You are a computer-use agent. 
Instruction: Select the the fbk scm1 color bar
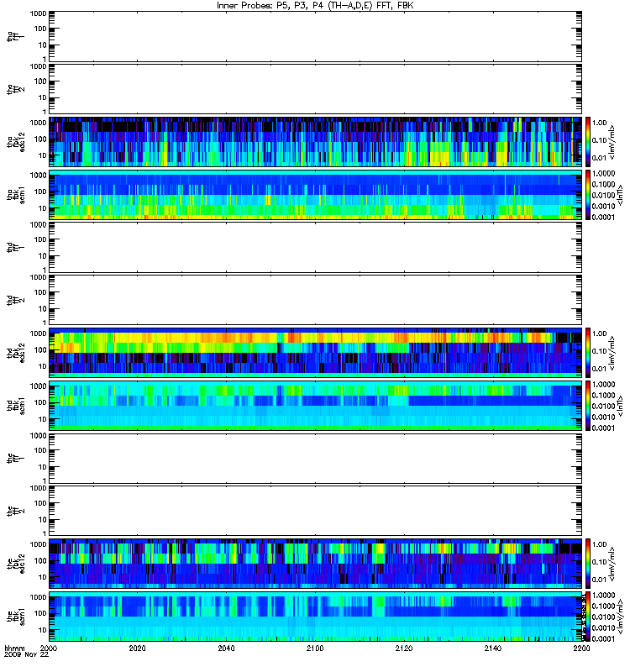588,617
